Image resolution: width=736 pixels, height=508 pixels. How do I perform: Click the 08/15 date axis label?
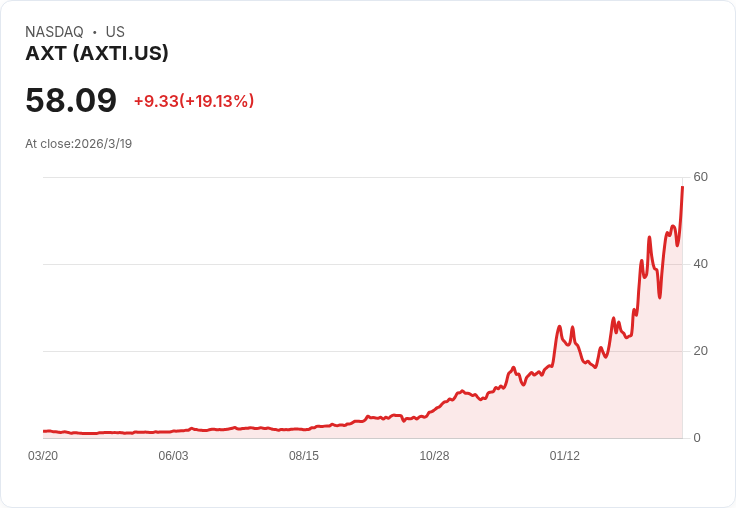[x=304, y=456]
